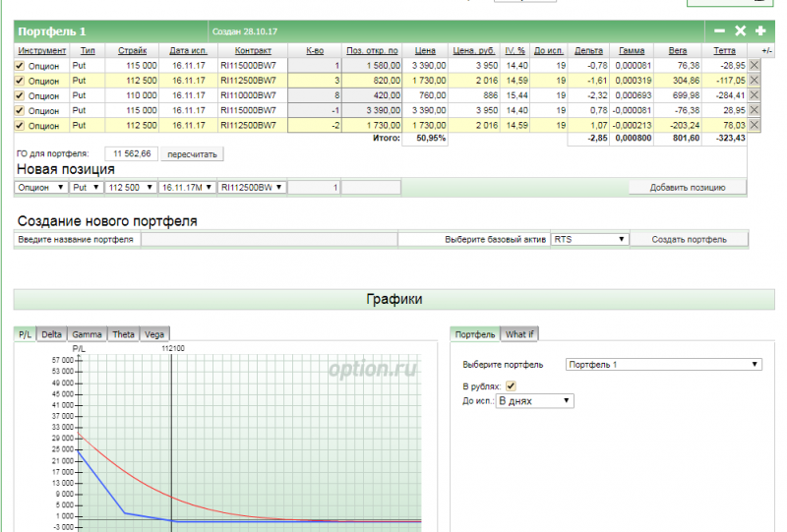787x532 pixels.
Task: Click the portfolio name input field
Action: pos(269,239)
